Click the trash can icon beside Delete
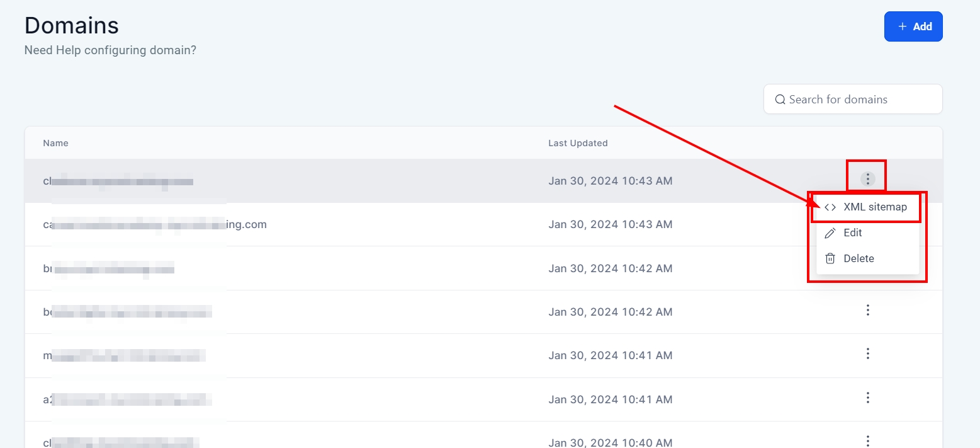The width and height of the screenshot is (980, 448). point(830,258)
